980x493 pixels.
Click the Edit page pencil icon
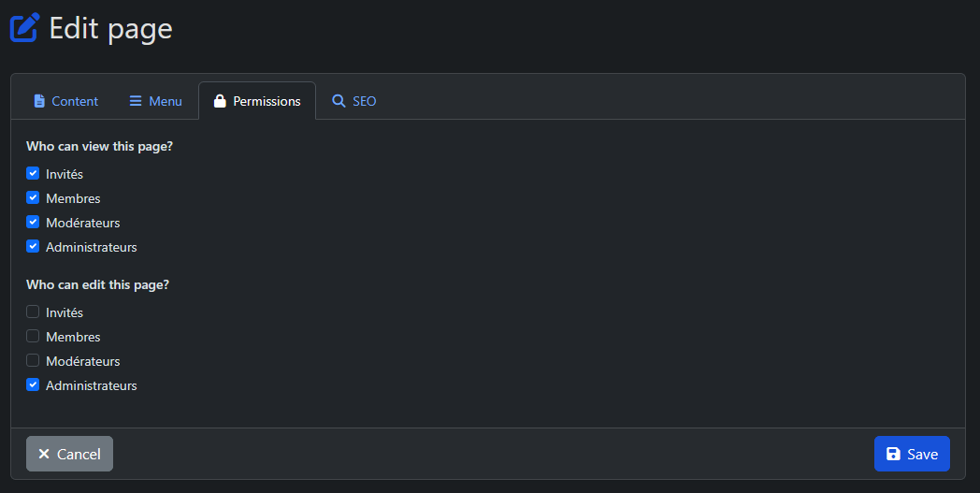pos(25,27)
